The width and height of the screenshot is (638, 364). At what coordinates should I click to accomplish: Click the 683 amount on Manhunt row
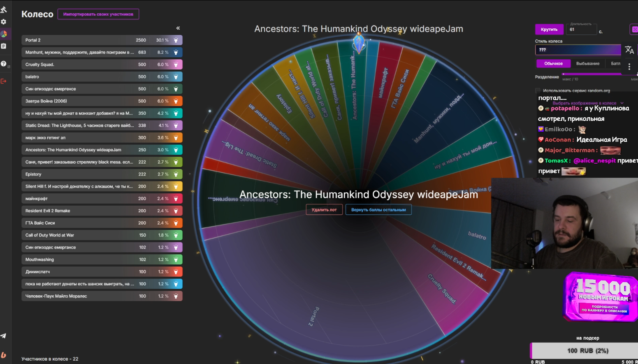click(x=142, y=52)
